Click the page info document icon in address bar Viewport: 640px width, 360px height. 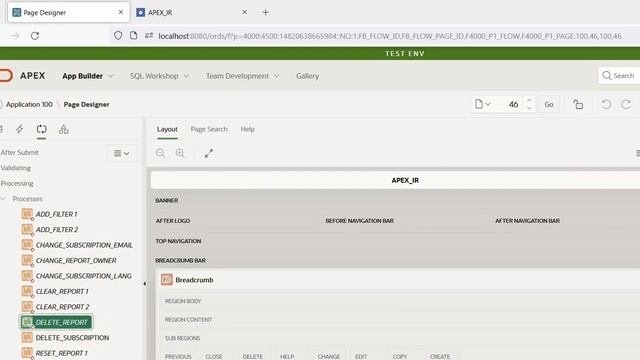point(133,36)
